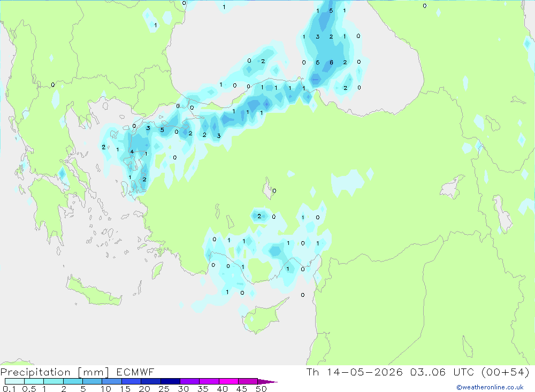Click the 25–30 mm navy legend swatch

point(170,381)
